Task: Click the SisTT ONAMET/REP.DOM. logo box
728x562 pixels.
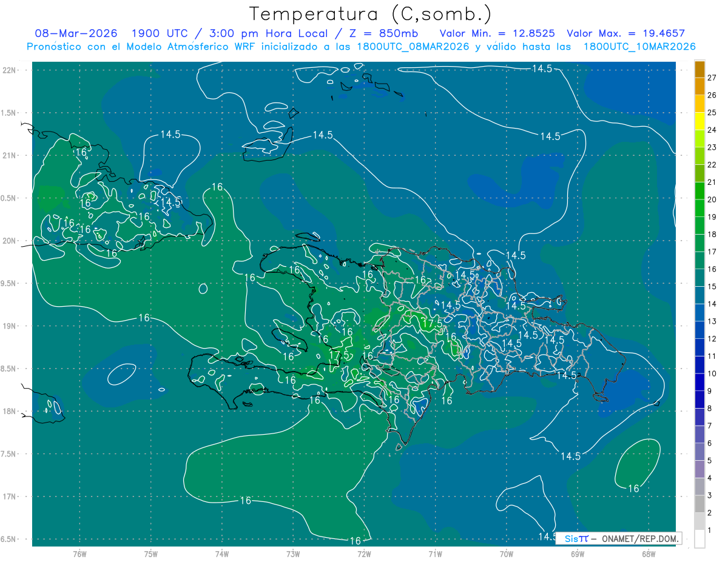Action: [618, 538]
